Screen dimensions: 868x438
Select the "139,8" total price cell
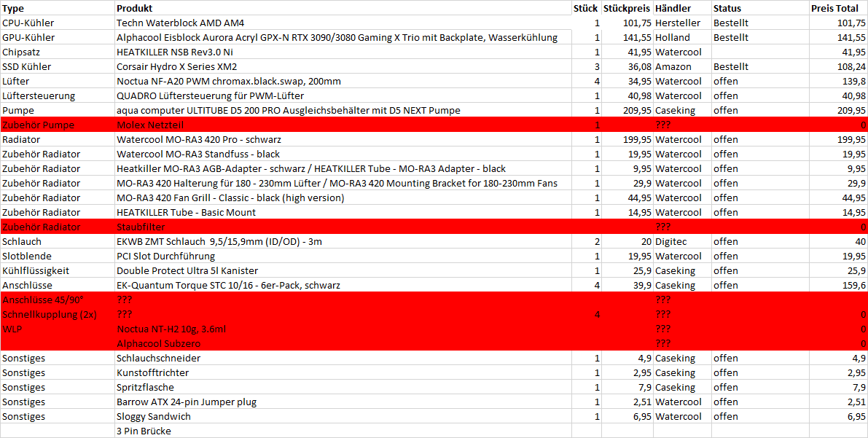tap(838, 82)
